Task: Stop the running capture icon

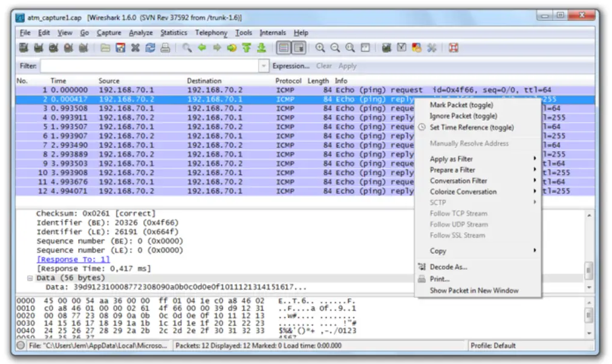Action: click(68, 48)
